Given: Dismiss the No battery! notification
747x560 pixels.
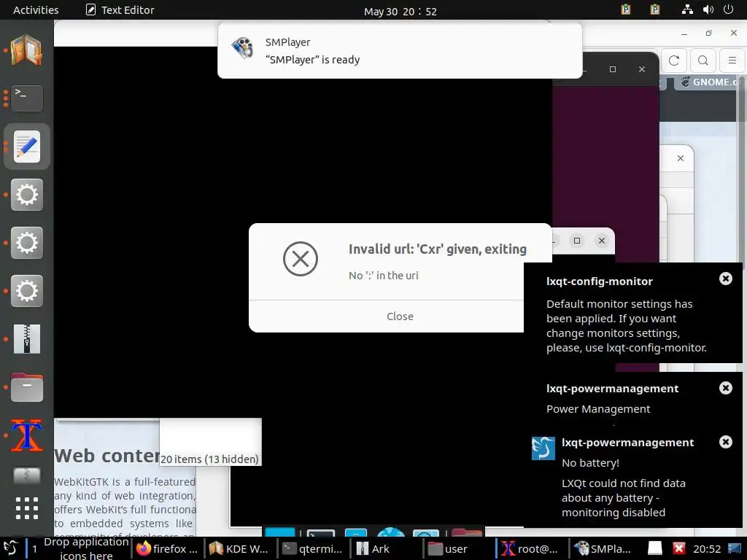Looking at the screenshot, I should click(725, 442).
